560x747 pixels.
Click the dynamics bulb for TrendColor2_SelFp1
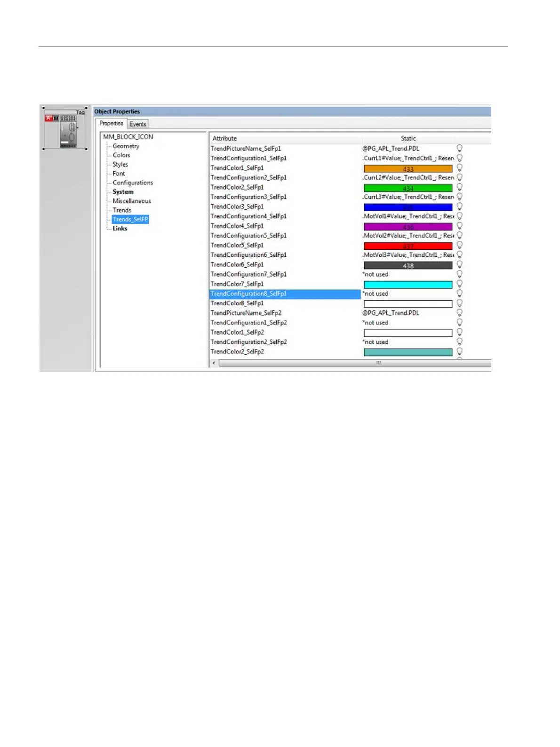(459, 187)
